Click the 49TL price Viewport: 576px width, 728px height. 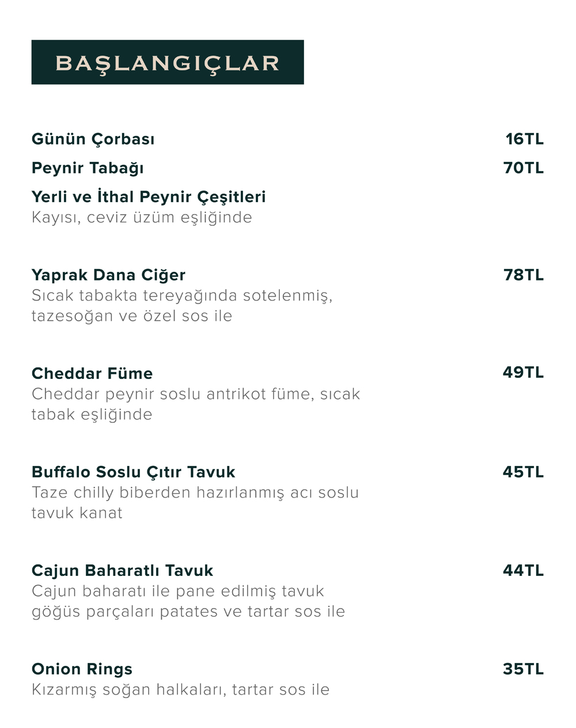(x=523, y=372)
